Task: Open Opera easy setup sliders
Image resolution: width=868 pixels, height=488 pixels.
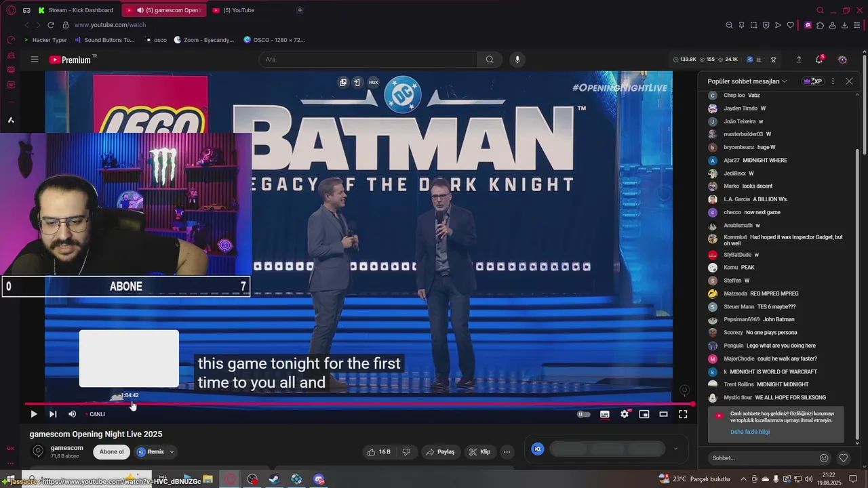Action: (x=857, y=25)
